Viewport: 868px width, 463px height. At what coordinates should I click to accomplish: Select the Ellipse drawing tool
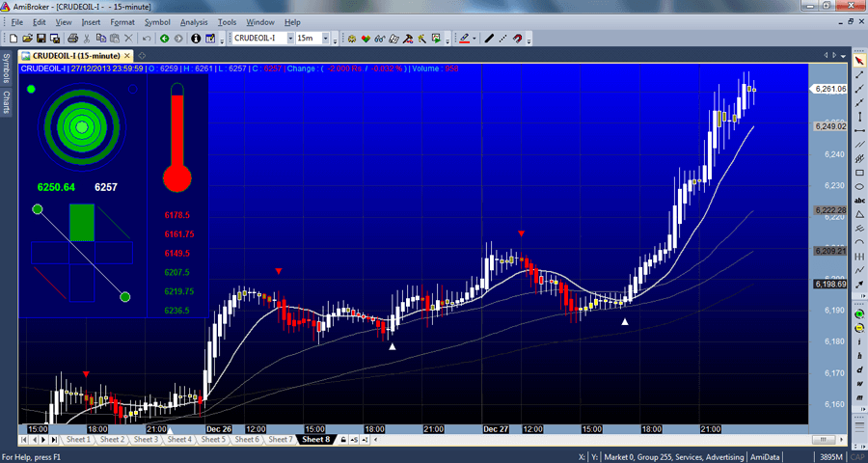[x=859, y=186]
